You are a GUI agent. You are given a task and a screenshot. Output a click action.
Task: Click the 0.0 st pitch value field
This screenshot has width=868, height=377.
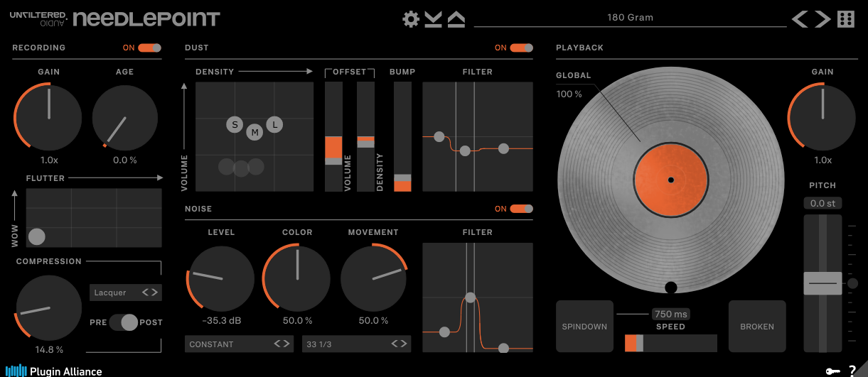pyautogui.click(x=823, y=203)
